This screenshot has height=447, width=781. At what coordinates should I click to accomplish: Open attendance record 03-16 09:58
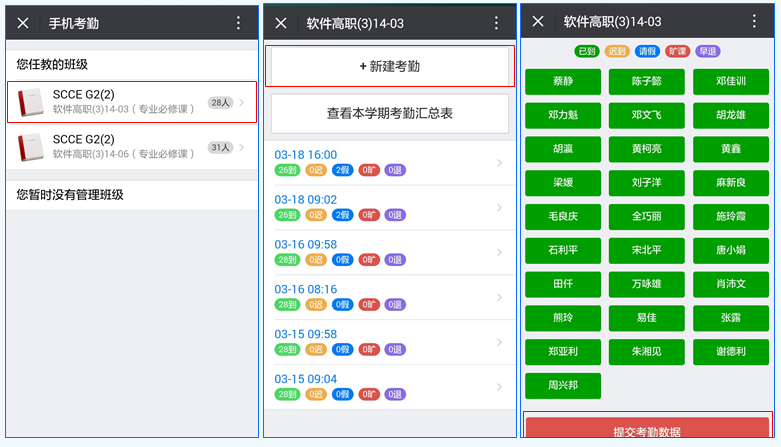click(390, 253)
